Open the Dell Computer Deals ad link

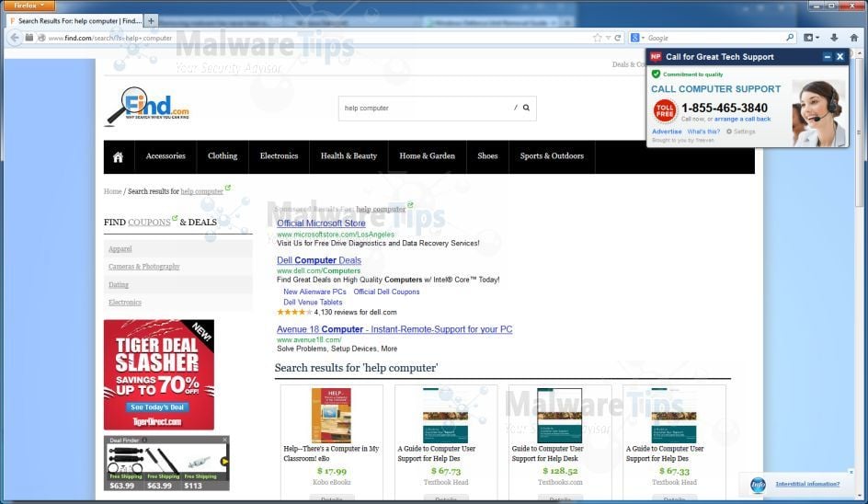point(319,260)
